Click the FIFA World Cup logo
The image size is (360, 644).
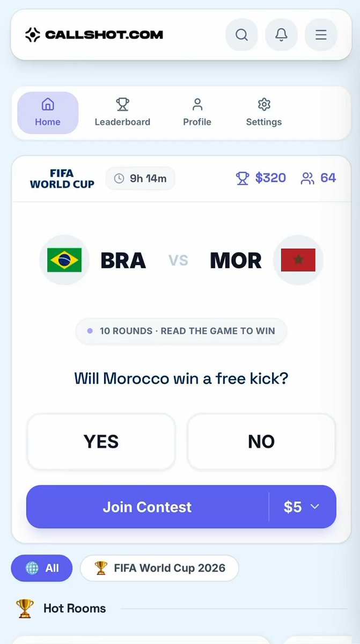click(x=62, y=179)
